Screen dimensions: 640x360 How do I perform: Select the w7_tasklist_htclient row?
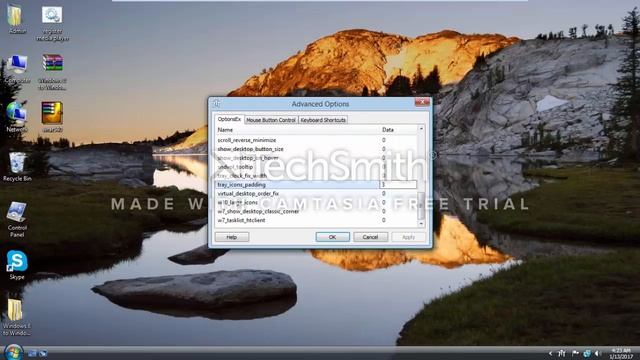[x=316, y=220]
